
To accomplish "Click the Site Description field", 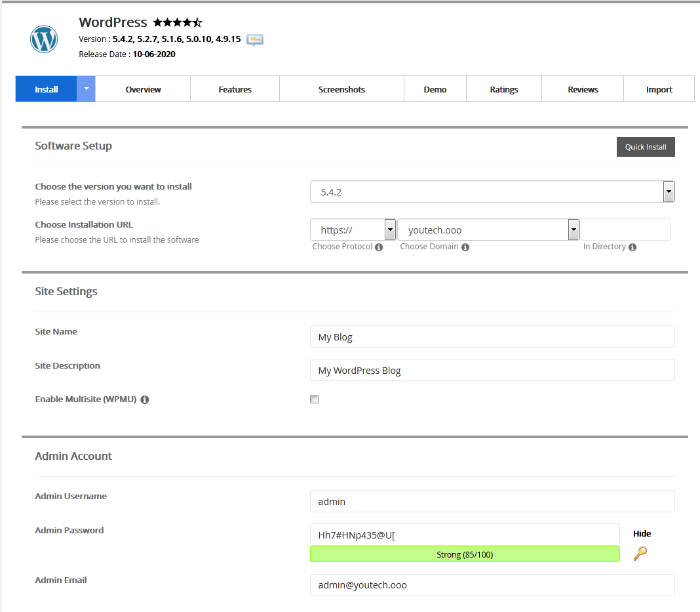I will [492, 371].
